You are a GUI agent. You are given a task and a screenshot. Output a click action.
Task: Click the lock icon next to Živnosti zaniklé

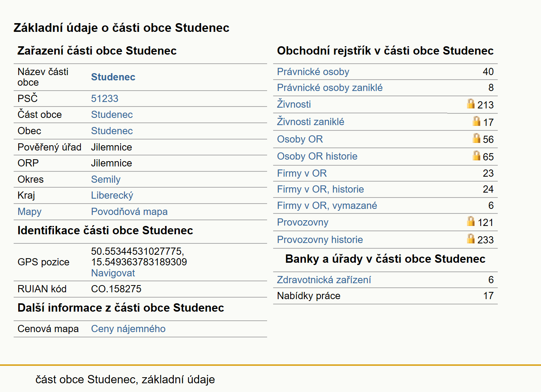[x=477, y=121]
